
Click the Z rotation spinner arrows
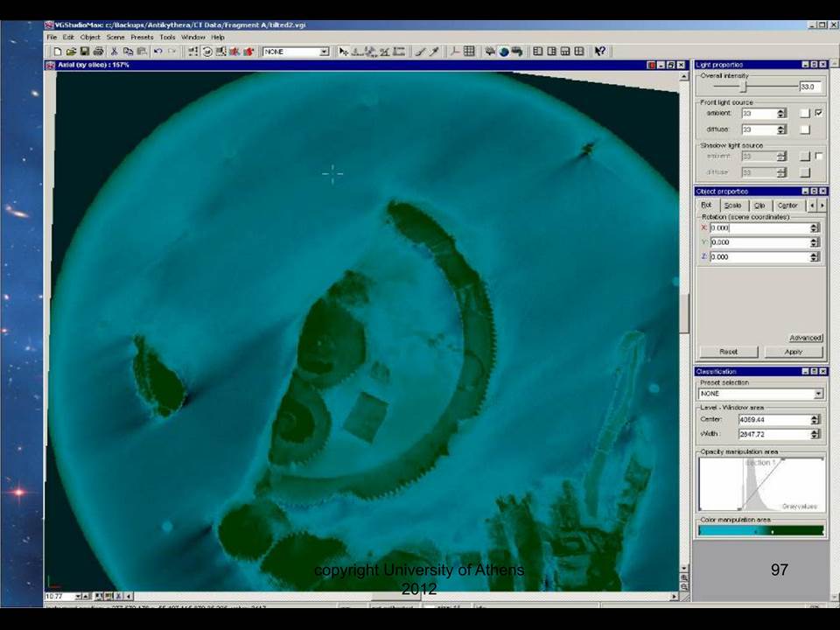pyautogui.click(x=815, y=256)
